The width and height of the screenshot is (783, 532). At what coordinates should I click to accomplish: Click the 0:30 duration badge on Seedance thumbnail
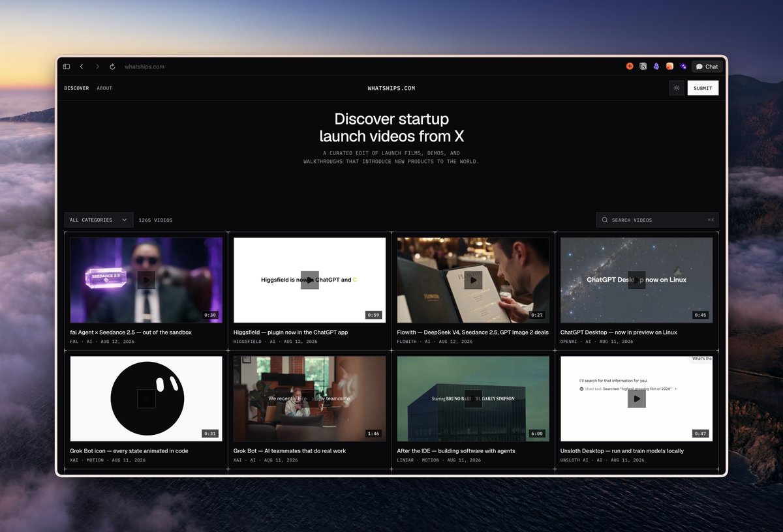coord(209,315)
